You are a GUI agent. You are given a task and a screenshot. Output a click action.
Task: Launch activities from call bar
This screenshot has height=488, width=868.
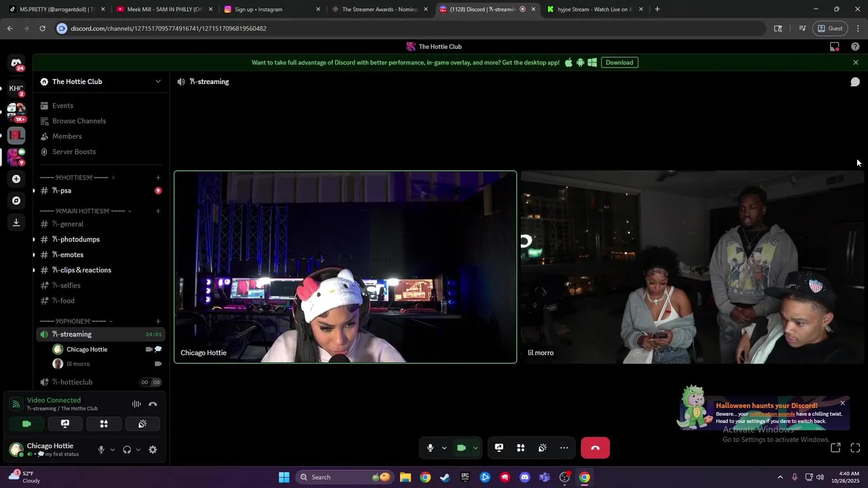pos(521,448)
